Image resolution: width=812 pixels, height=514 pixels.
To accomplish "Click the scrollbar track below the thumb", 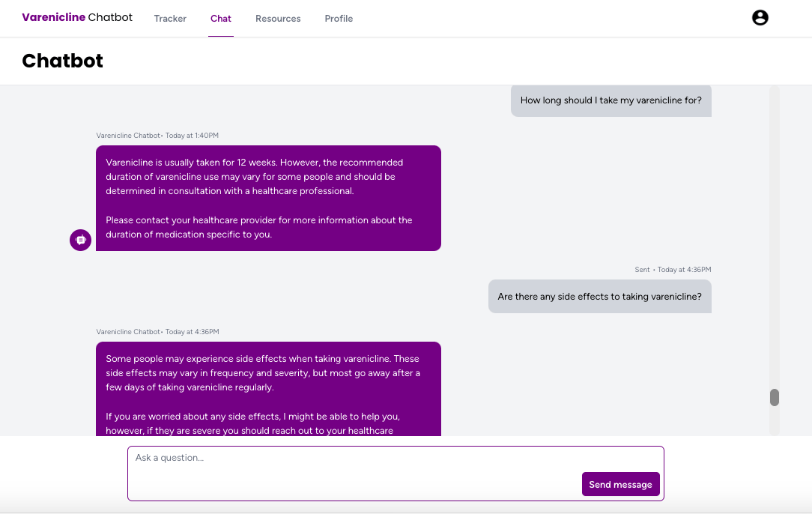I will [775, 421].
